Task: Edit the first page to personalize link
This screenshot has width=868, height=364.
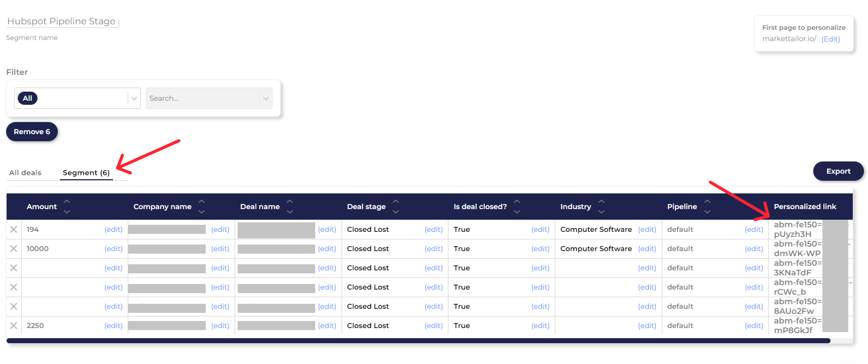Action: pos(831,39)
